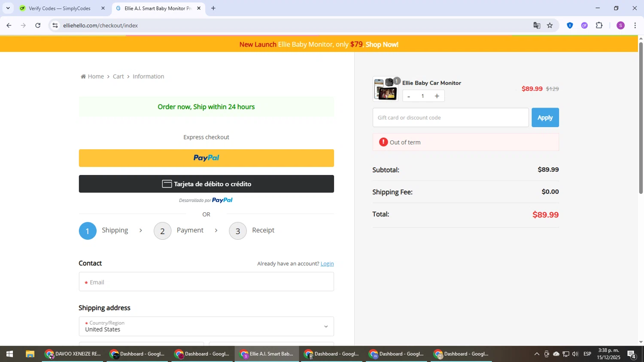Open the Extensions puzzle menu
Screen dimensions: 644x362
599,26
